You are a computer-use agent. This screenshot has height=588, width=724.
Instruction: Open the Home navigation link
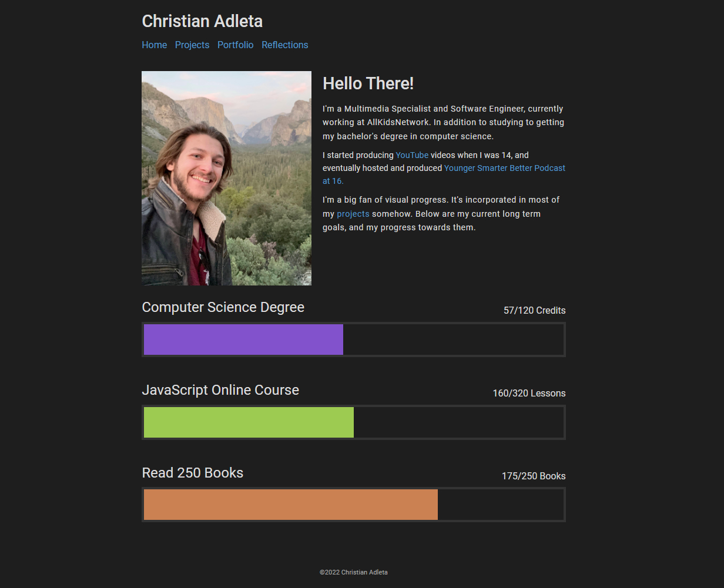154,45
